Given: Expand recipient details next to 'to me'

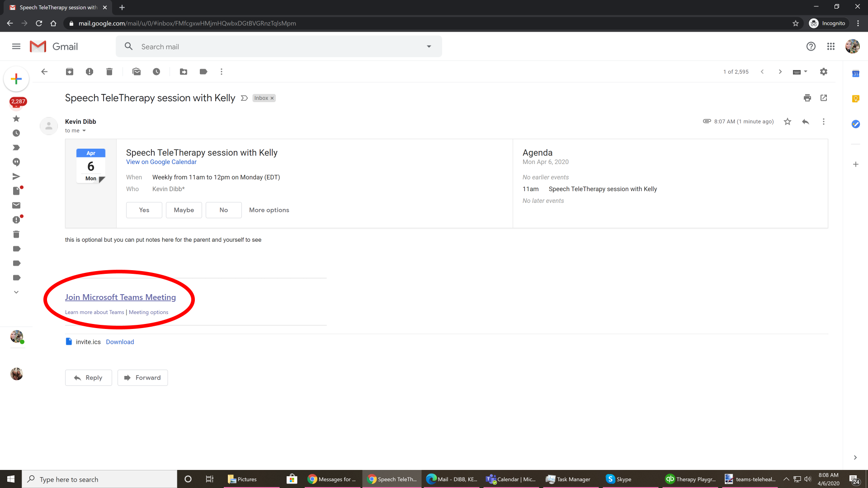Looking at the screenshot, I should (84, 131).
